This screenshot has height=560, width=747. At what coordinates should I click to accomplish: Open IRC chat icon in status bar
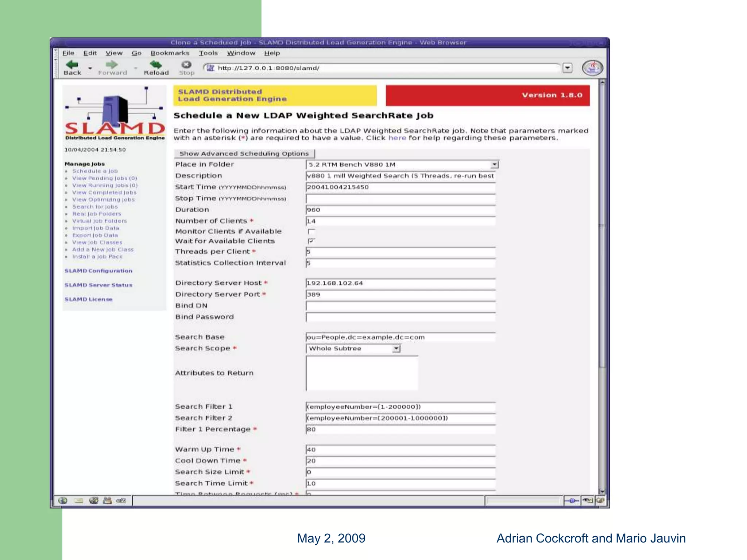[121, 501]
